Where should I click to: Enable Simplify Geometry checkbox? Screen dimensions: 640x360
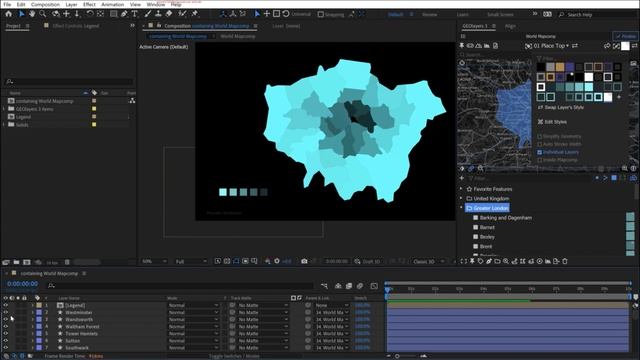(540, 136)
